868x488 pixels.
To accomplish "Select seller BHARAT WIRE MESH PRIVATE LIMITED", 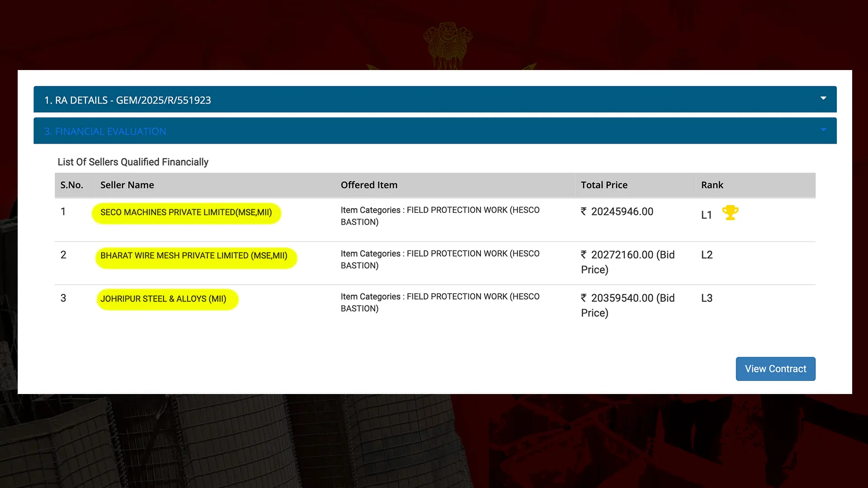I will click(x=194, y=256).
